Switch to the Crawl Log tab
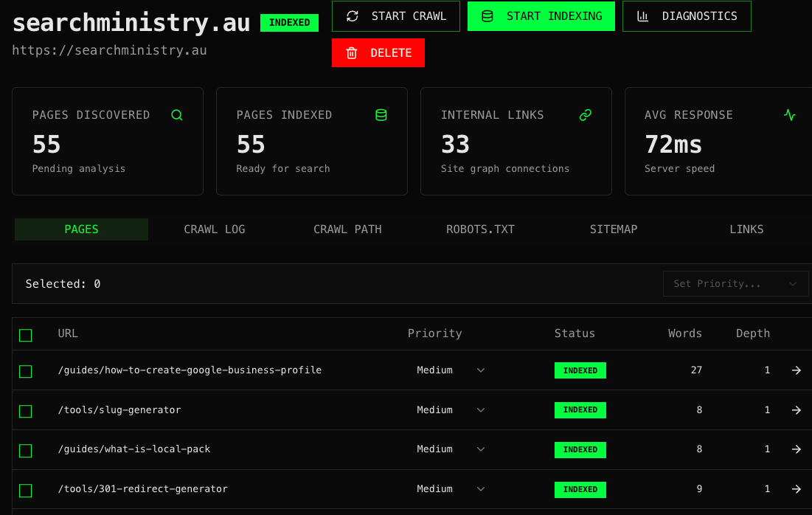812x515 pixels. 215,229
